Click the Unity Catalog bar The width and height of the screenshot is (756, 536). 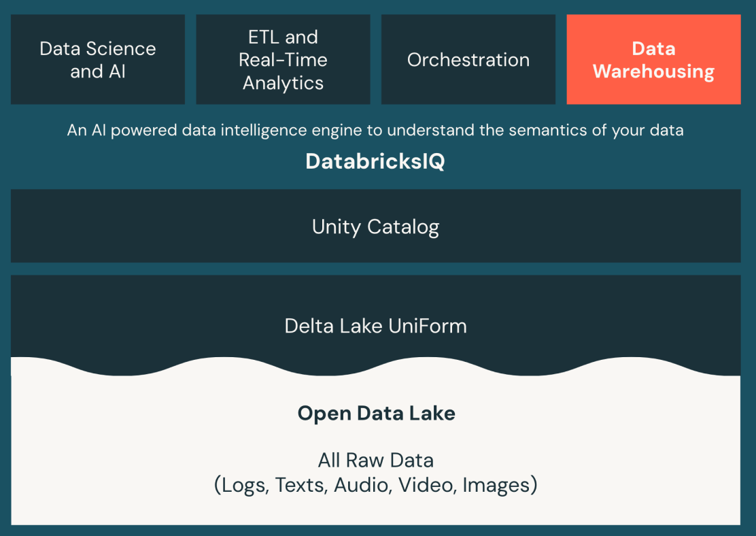(x=375, y=227)
